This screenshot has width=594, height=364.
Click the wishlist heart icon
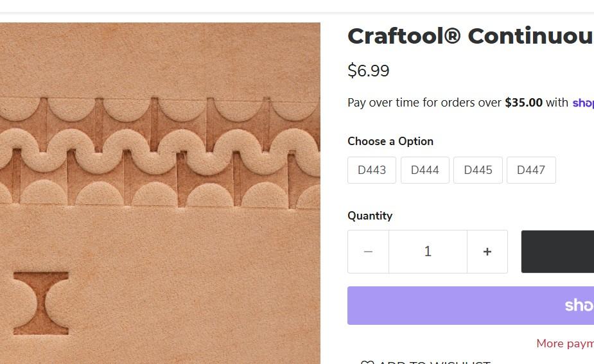pyautogui.click(x=367, y=361)
